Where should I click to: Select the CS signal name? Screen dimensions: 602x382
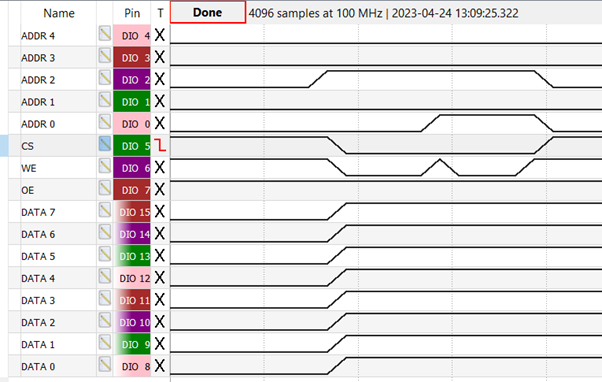pos(28,146)
